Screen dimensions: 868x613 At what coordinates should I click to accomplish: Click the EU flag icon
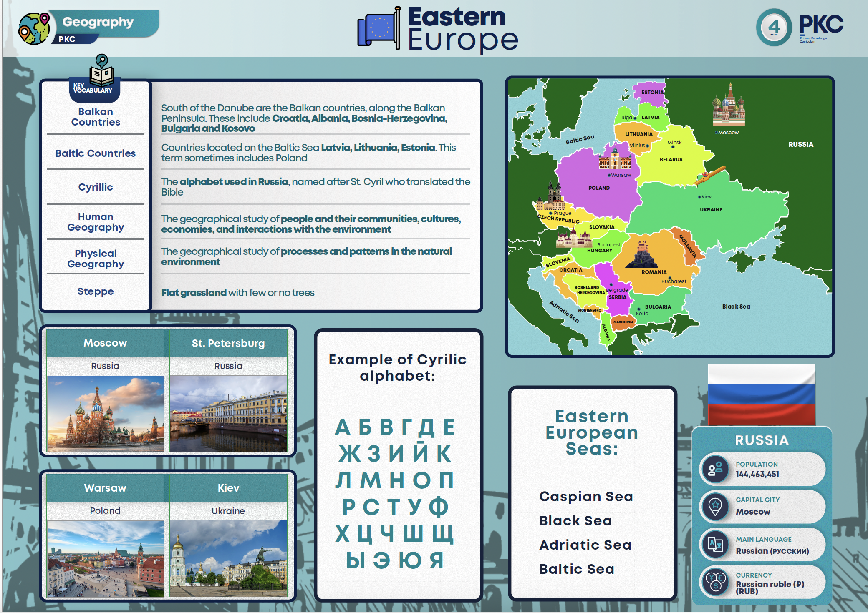[379, 28]
